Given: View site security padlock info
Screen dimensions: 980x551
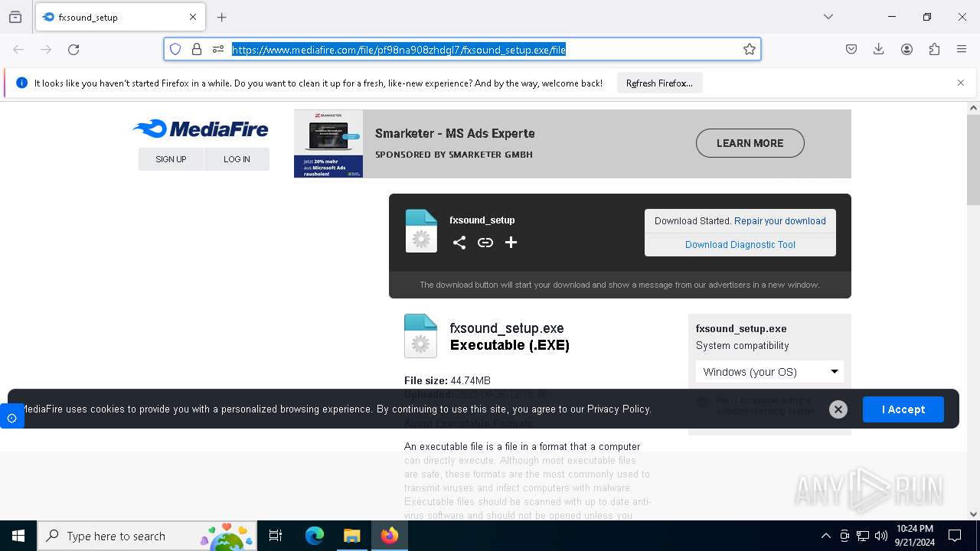Looking at the screenshot, I should coord(197,49).
